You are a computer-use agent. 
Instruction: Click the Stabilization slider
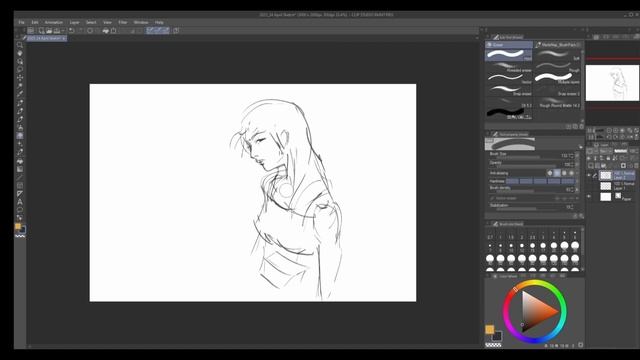[x=527, y=209]
